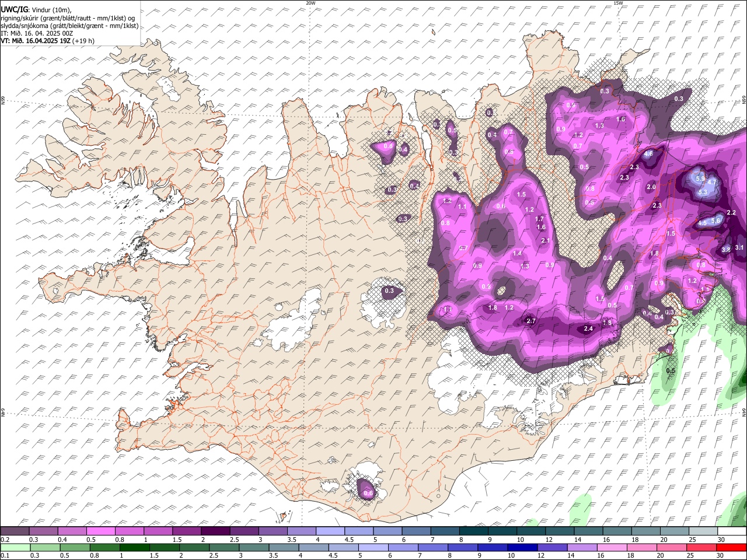Click the snowfall value '2.4' on the map
This screenshot has width=747, height=560.
click(x=588, y=329)
